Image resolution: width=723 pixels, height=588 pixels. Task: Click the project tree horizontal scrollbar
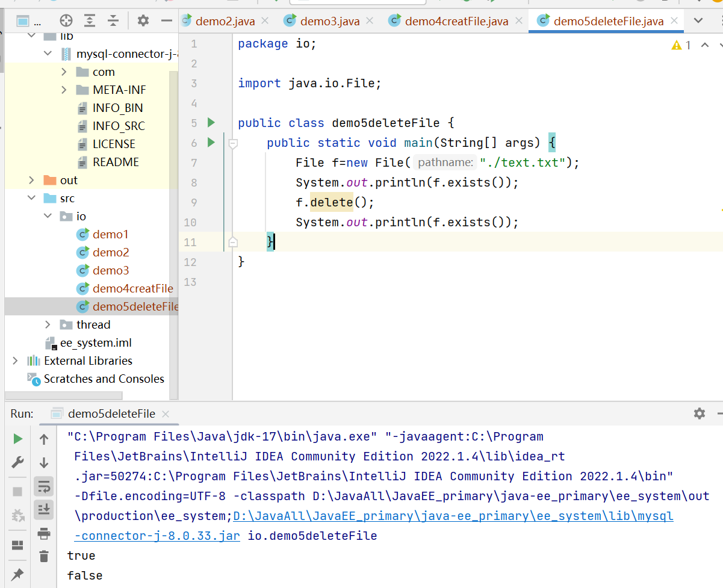click(x=63, y=396)
